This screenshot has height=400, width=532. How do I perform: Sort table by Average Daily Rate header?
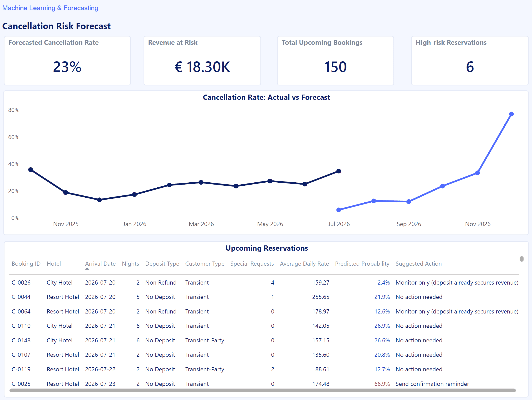click(304, 264)
